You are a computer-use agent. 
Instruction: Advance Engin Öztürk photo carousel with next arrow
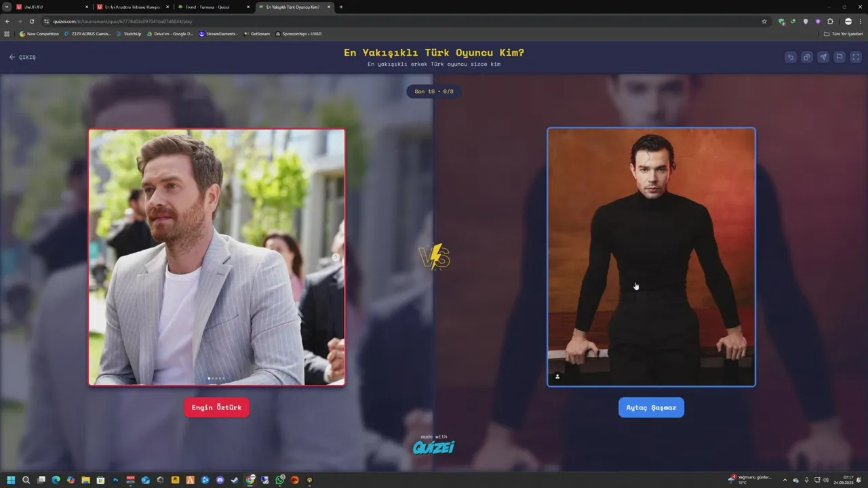(x=336, y=257)
